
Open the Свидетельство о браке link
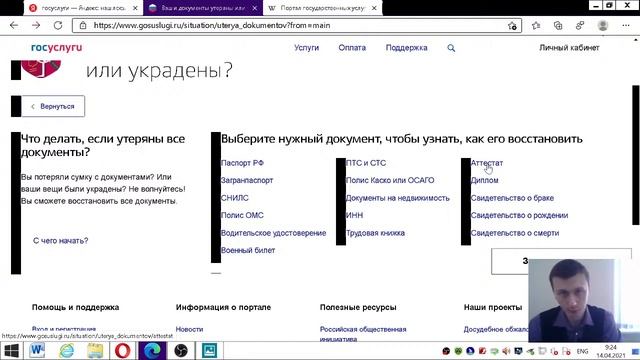tap(512, 198)
